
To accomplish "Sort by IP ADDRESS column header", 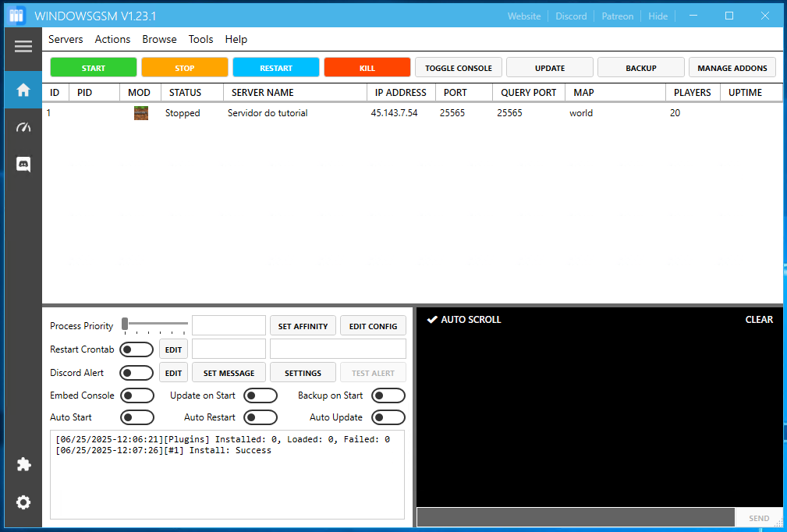I will 401,93.
